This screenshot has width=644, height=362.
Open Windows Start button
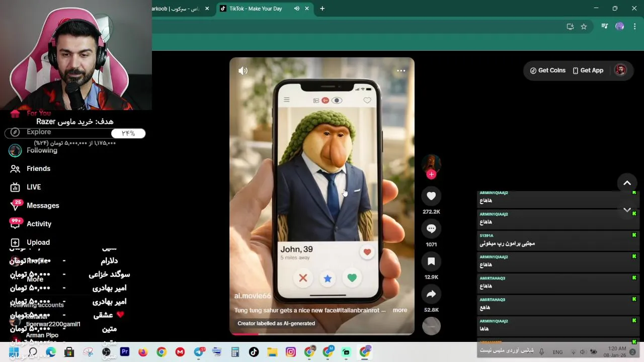coord(14,352)
